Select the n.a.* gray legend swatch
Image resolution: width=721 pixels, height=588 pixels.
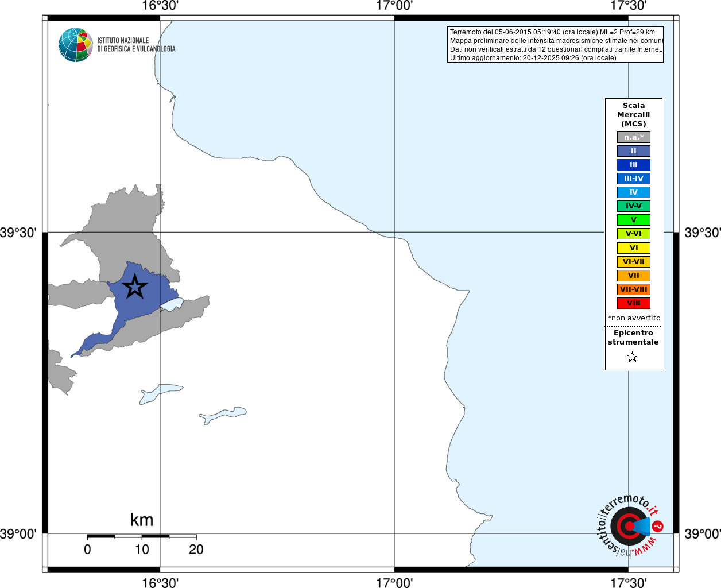tap(634, 137)
